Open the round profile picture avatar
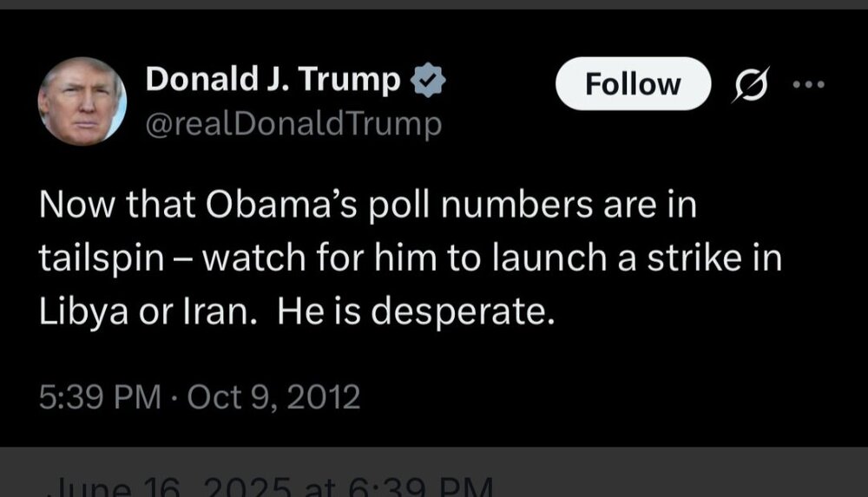Image resolution: width=868 pixels, height=497 pixels. click(82, 101)
